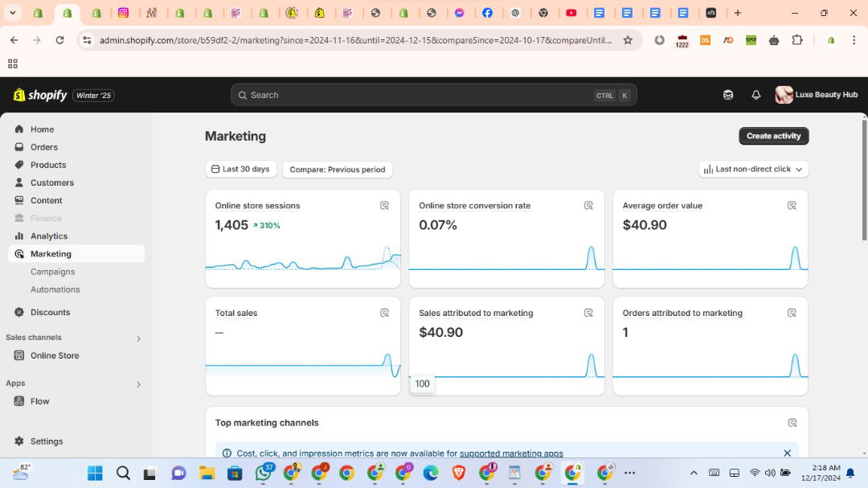Click the Create activity button
868x488 pixels.
coord(773,136)
